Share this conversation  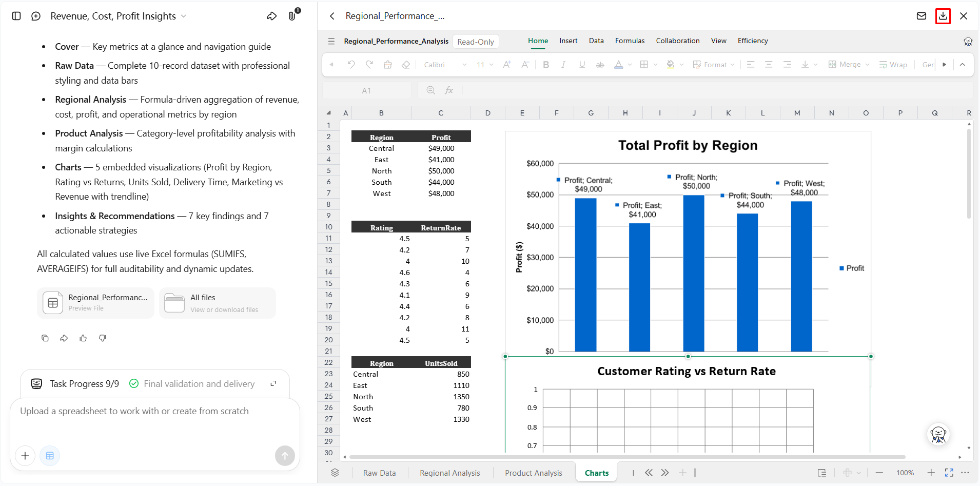click(272, 16)
